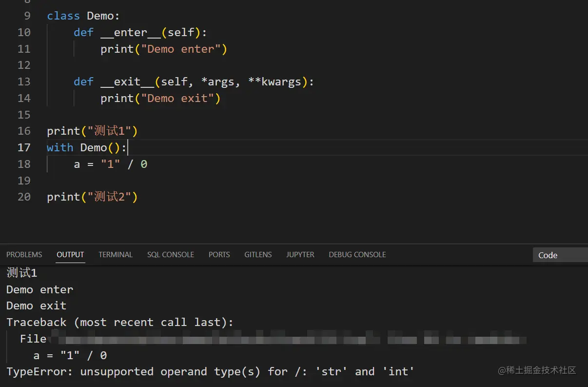
Task: Click line number 9 in the gutter
Action: point(27,16)
